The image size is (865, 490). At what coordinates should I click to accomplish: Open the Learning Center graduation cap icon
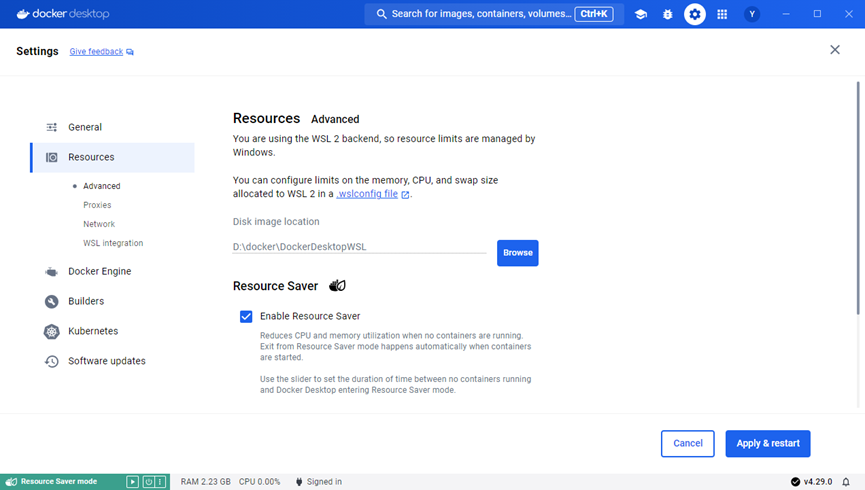[x=641, y=14]
